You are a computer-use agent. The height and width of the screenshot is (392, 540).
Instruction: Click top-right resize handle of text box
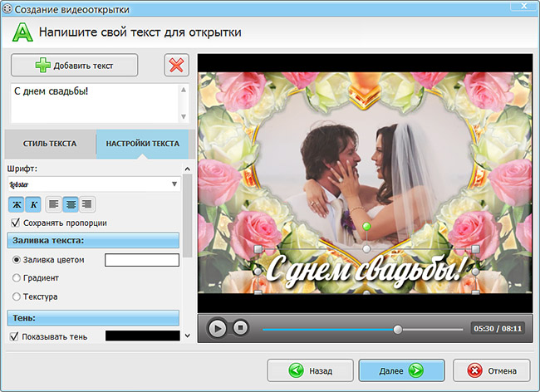coord(475,249)
